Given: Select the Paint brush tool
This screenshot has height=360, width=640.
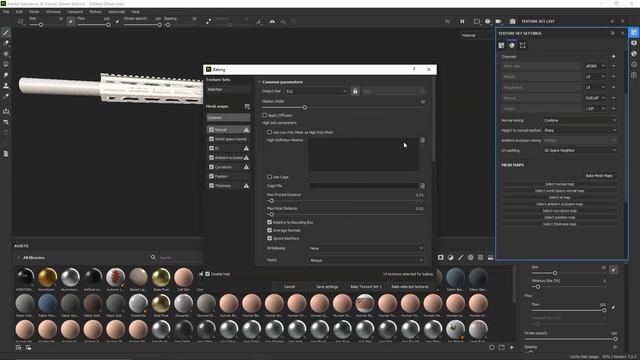Looking at the screenshot, I should (6, 33).
